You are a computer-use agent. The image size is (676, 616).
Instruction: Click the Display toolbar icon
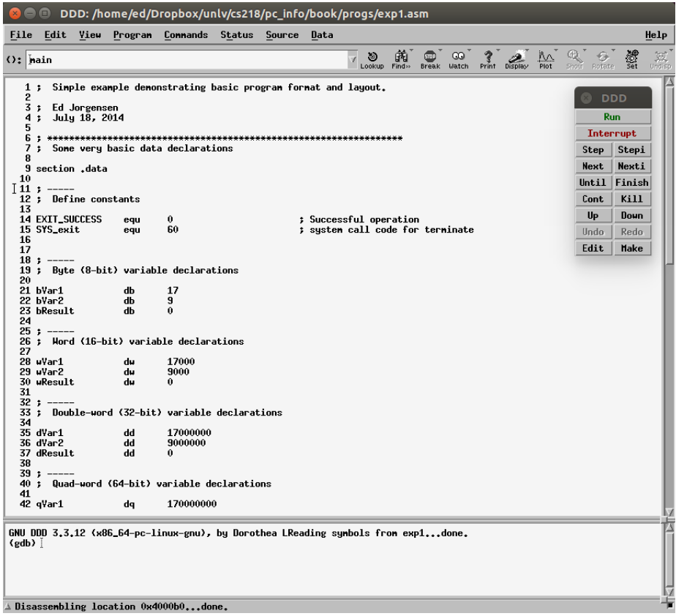click(x=517, y=59)
